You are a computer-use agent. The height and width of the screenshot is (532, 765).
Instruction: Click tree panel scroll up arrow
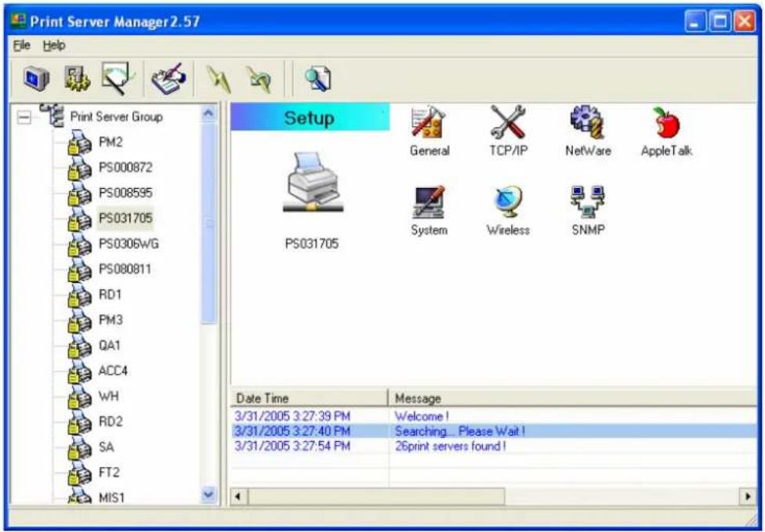tap(208, 114)
